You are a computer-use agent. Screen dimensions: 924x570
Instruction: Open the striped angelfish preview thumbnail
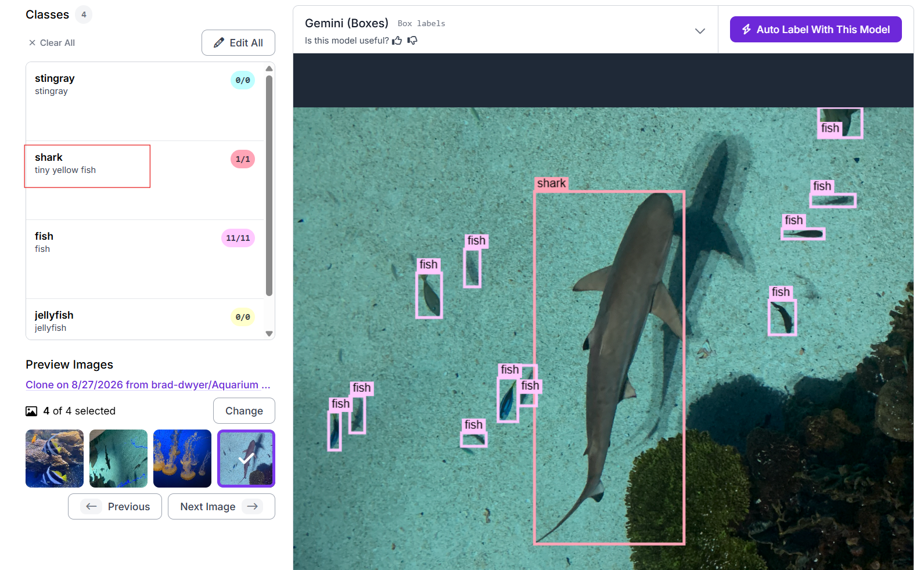55,459
